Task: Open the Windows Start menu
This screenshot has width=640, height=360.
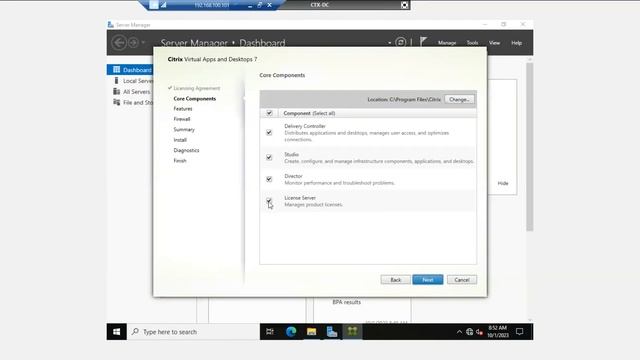Action: [117, 331]
